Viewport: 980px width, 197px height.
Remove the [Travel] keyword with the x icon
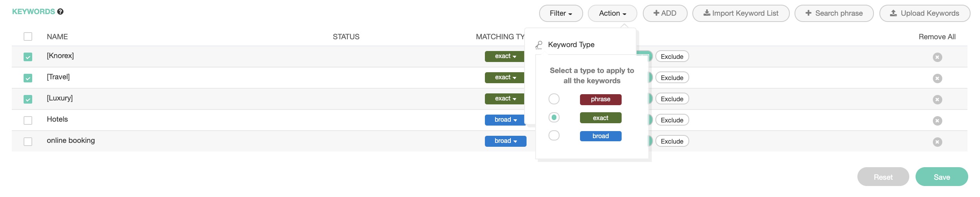tap(937, 78)
